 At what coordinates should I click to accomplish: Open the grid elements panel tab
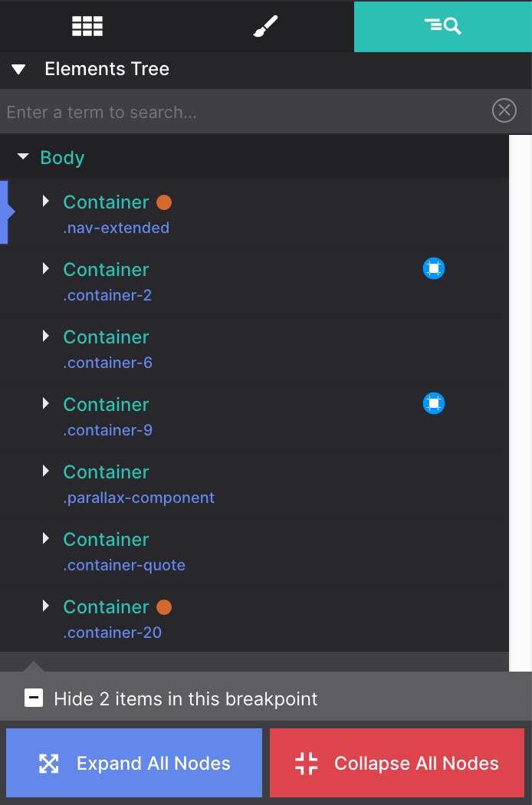pos(87,26)
